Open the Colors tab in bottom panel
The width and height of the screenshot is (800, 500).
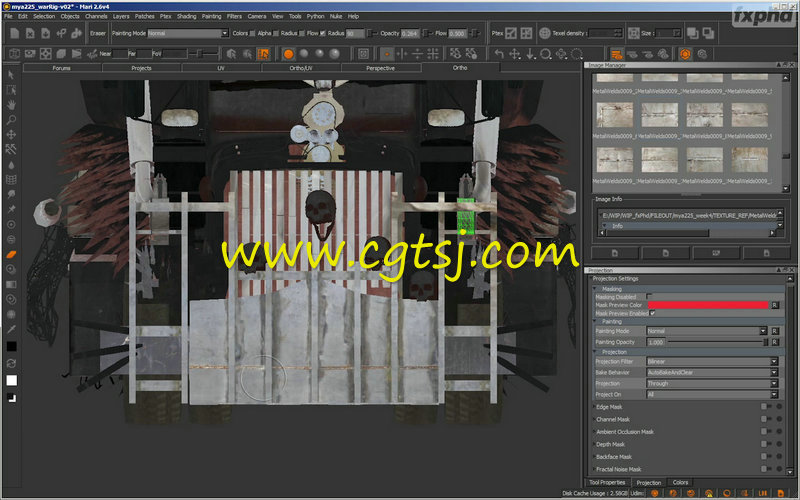coord(680,482)
